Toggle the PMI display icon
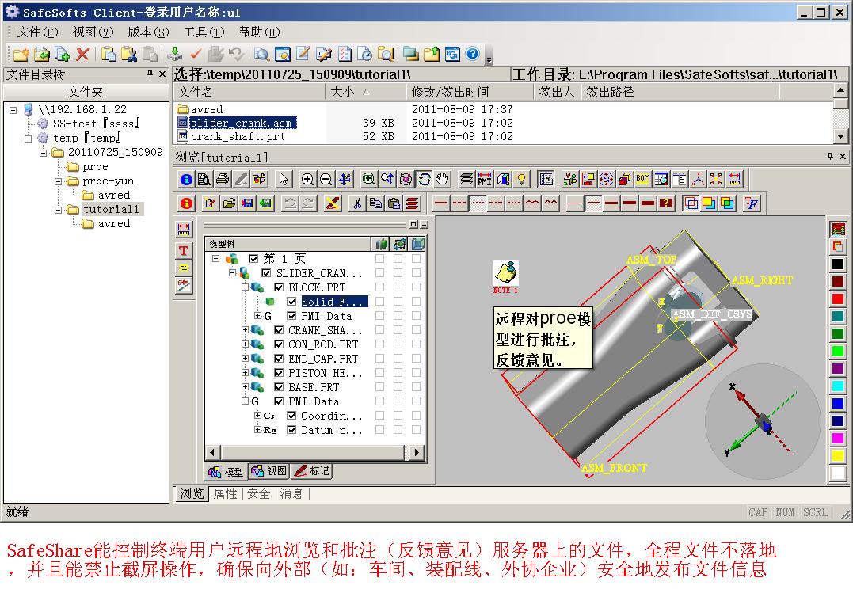This screenshot has width=853, height=616. (485, 179)
